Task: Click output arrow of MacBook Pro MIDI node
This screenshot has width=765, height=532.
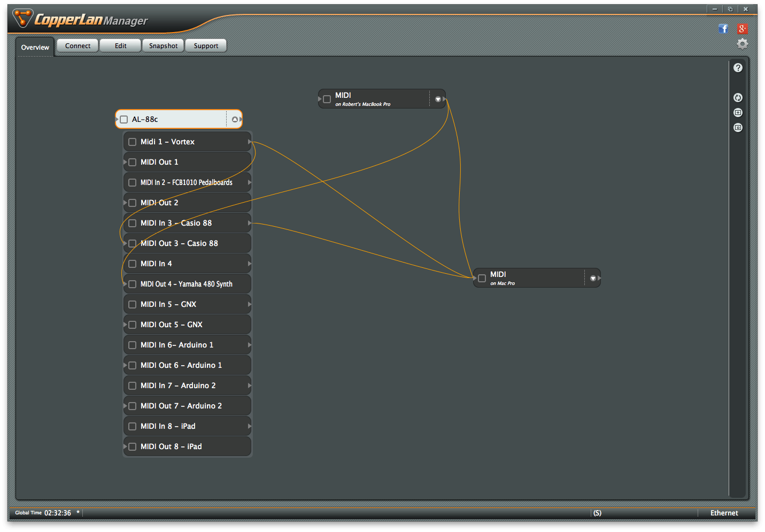Action: click(444, 99)
